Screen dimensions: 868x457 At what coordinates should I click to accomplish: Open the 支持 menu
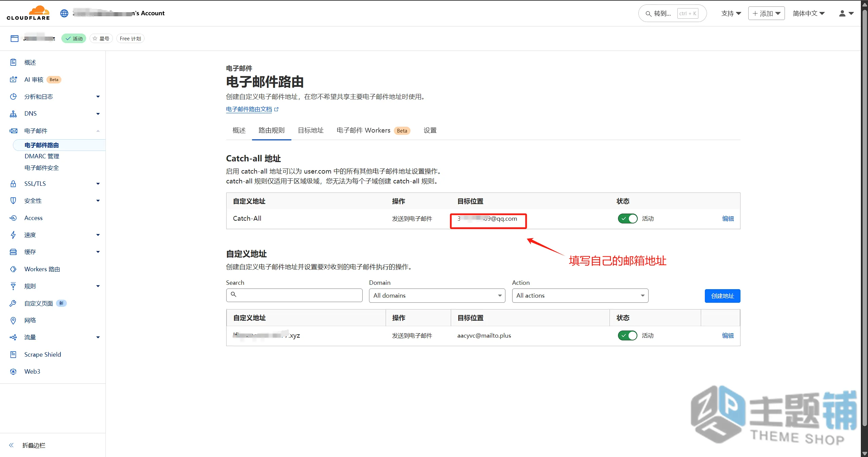(x=731, y=13)
